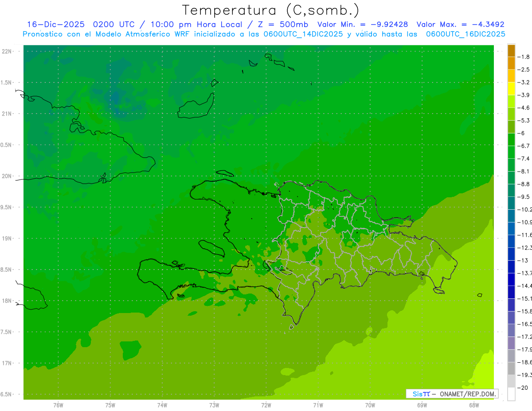Click the gray legend swatch between -18.6 and -19.3

511,368
